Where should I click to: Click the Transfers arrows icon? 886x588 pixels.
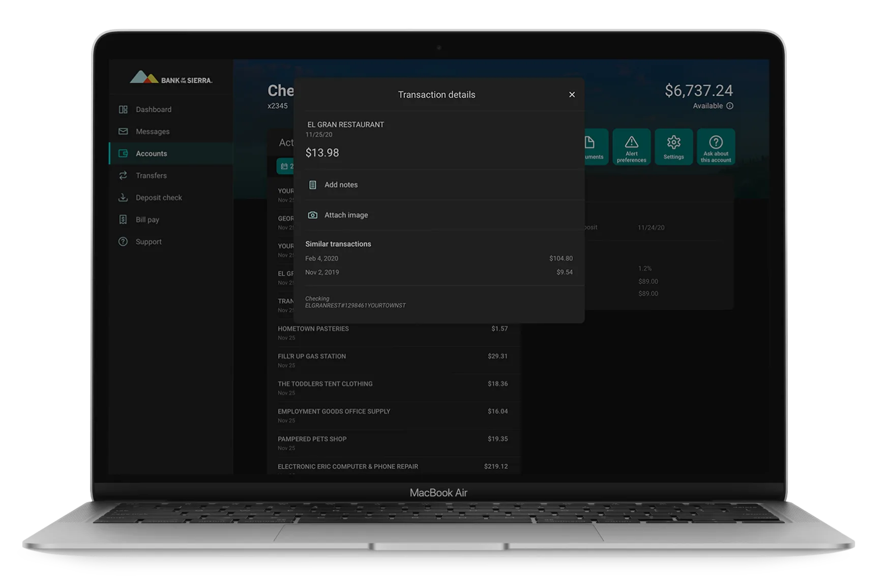click(x=123, y=175)
